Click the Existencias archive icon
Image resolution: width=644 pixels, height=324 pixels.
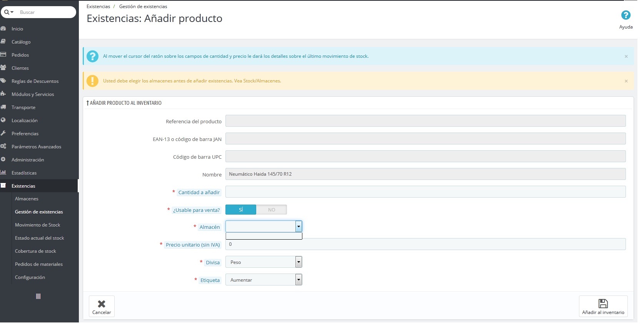[3, 186]
